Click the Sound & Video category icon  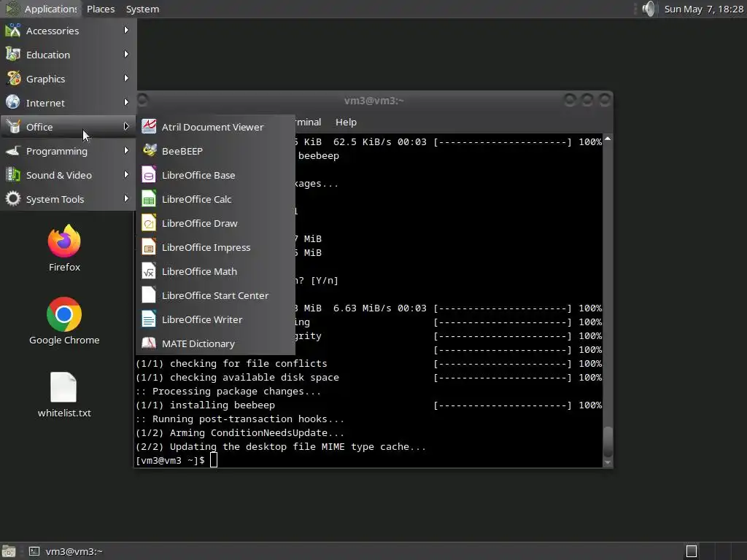(x=13, y=175)
